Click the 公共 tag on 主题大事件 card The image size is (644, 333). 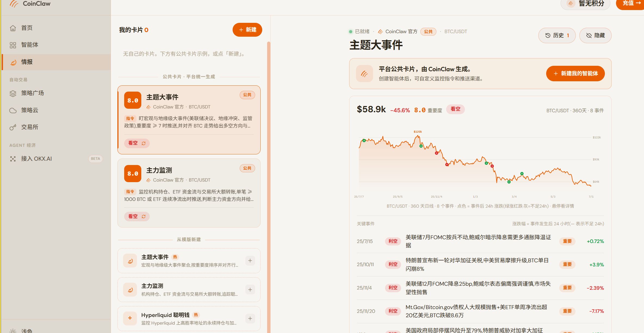[247, 95]
